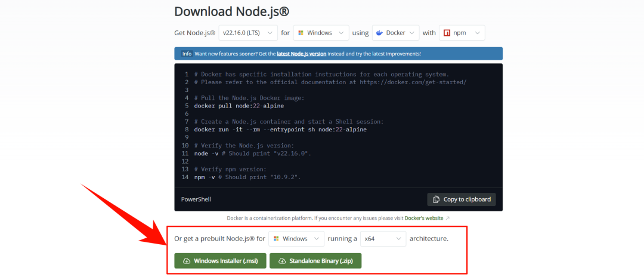This screenshot has width=644, height=277.
Task: Click the chevron arrow of the x64 dropdown
Action: tap(398, 239)
